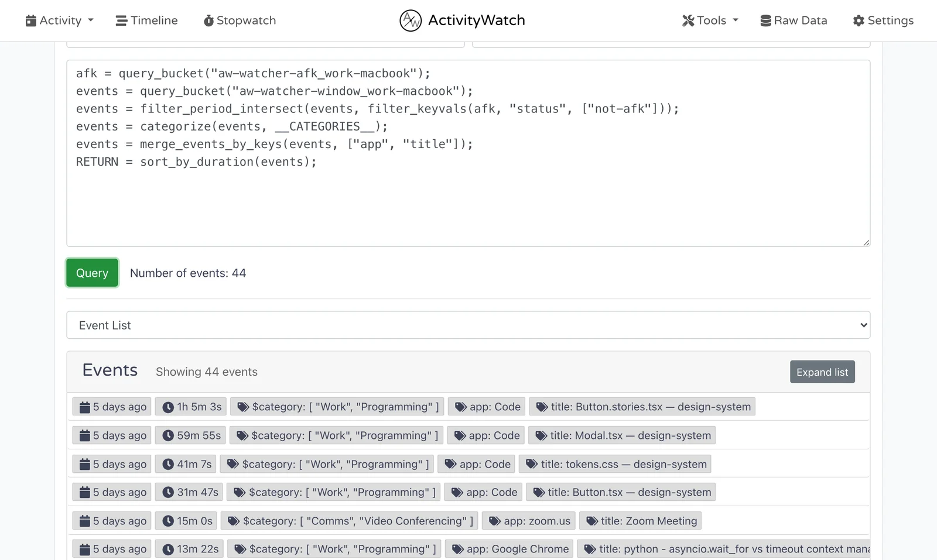Go to Raw Data page

[794, 20]
